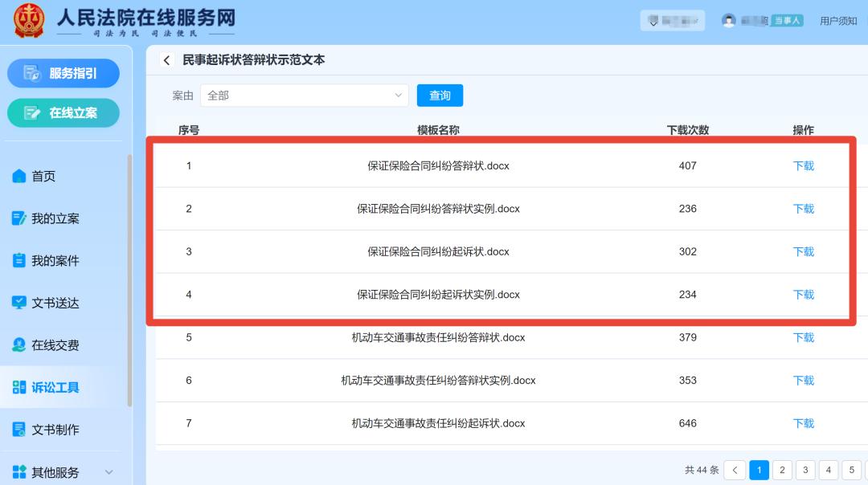Viewport: 868px width, 485px height.
Task: Download 机动车交通事故责任纠纷起诉状.docx
Action: pyautogui.click(x=804, y=423)
